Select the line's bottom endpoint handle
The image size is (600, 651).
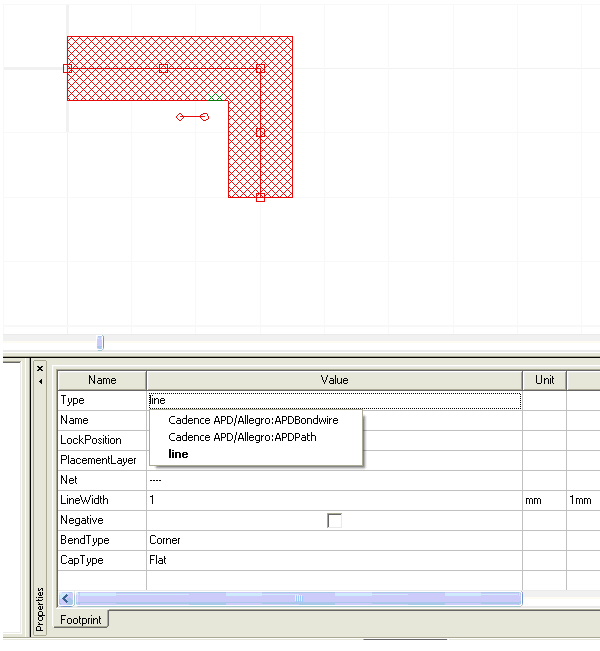260,197
